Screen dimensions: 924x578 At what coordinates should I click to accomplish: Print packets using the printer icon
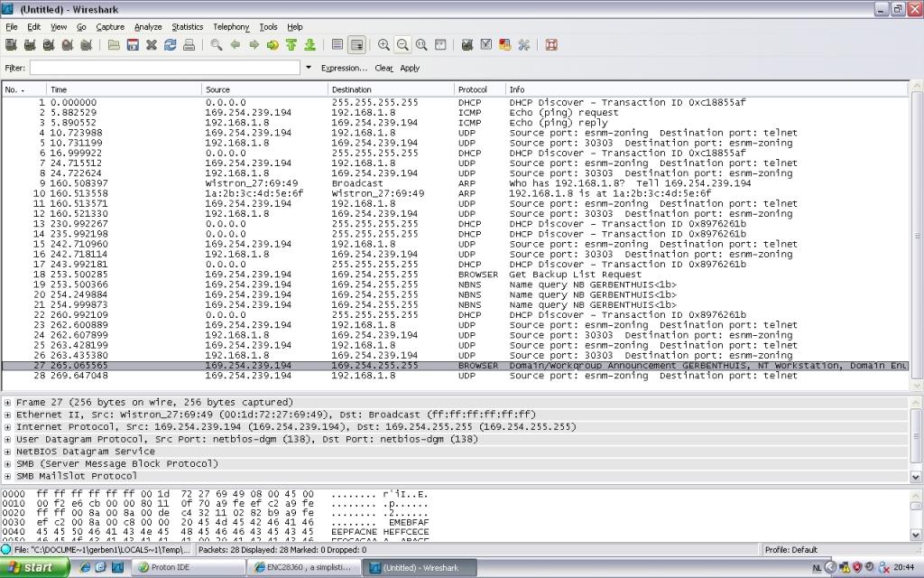189,44
